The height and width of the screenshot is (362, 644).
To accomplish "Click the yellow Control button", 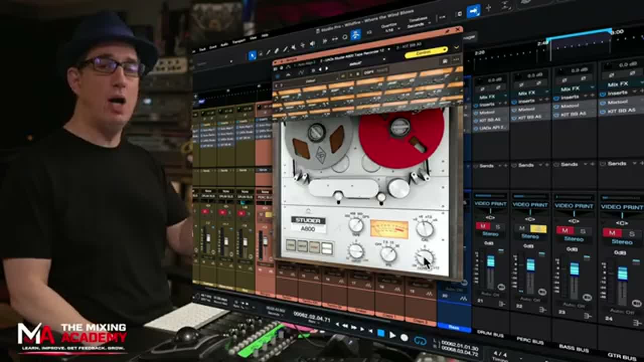I will click(426, 52).
